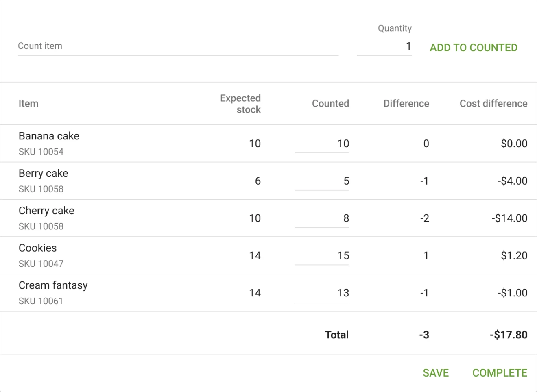Viewport: 537px width, 392px height.
Task: Click SAVE to store the count
Action: (436, 372)
